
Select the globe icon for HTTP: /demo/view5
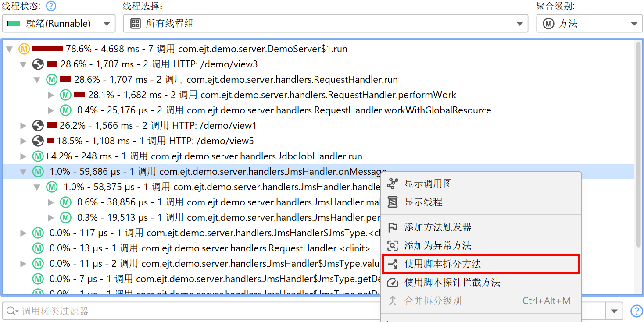pyautogui.click(x=38, y=141)
